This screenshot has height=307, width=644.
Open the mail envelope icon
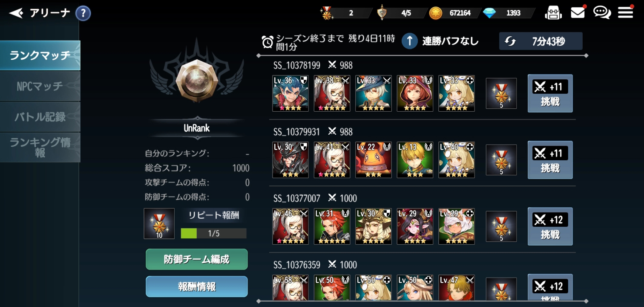tap(578, 13)
